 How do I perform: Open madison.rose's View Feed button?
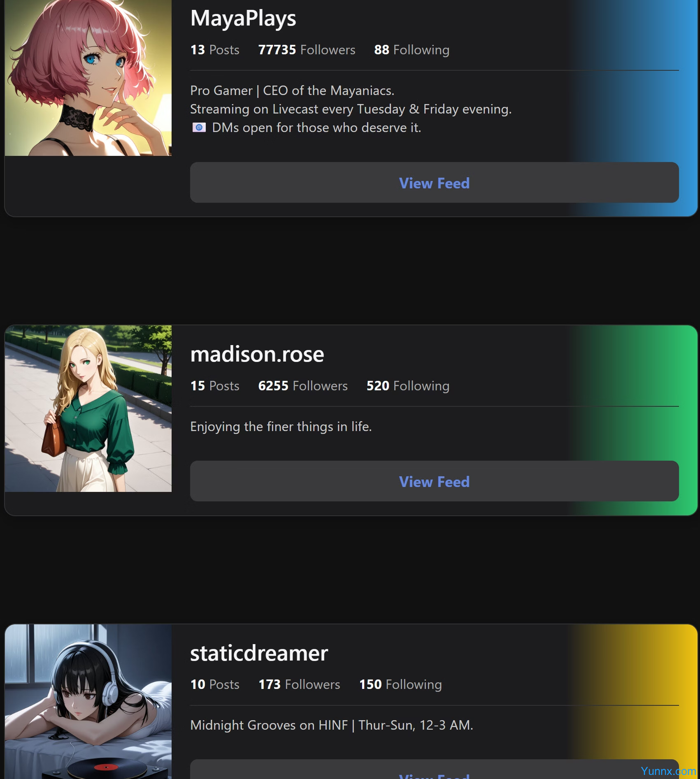pyautogui.click(x=434, y=481)
